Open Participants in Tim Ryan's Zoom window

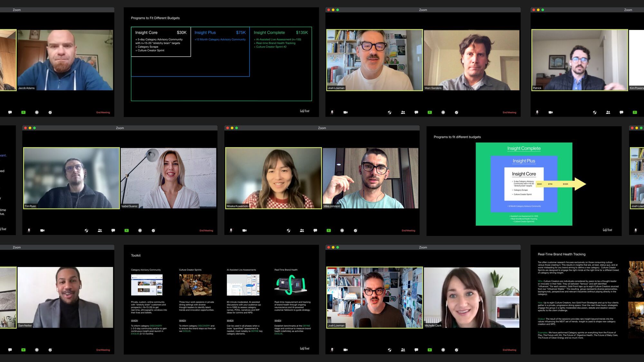coord(100,230)
